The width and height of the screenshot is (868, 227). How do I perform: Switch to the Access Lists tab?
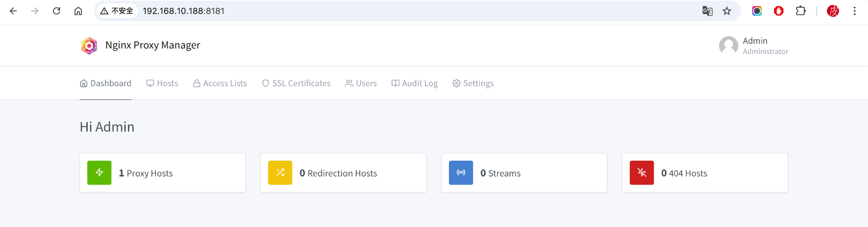click(220, 83)
